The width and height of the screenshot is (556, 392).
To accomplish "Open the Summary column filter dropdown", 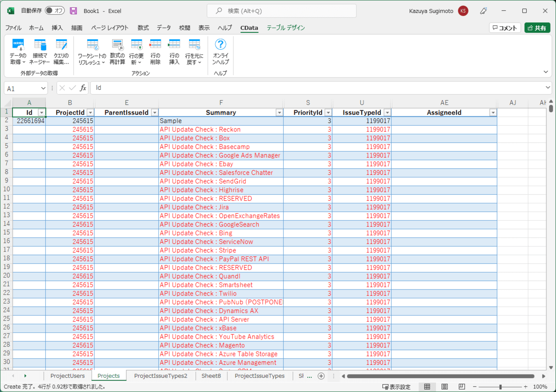I will [279, 113].
